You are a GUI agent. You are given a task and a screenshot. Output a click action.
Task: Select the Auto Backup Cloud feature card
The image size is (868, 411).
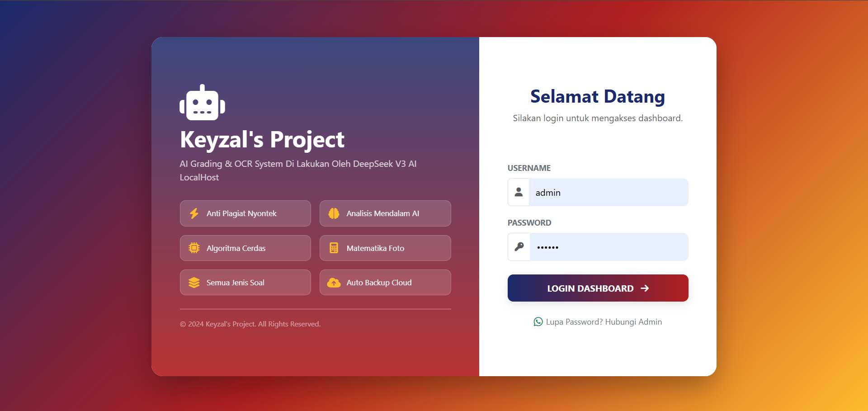385,283
